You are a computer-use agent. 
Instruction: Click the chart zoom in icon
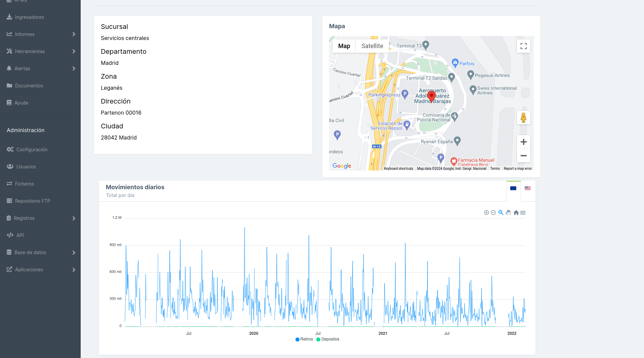pyautogui.click(x=486, y=212)
